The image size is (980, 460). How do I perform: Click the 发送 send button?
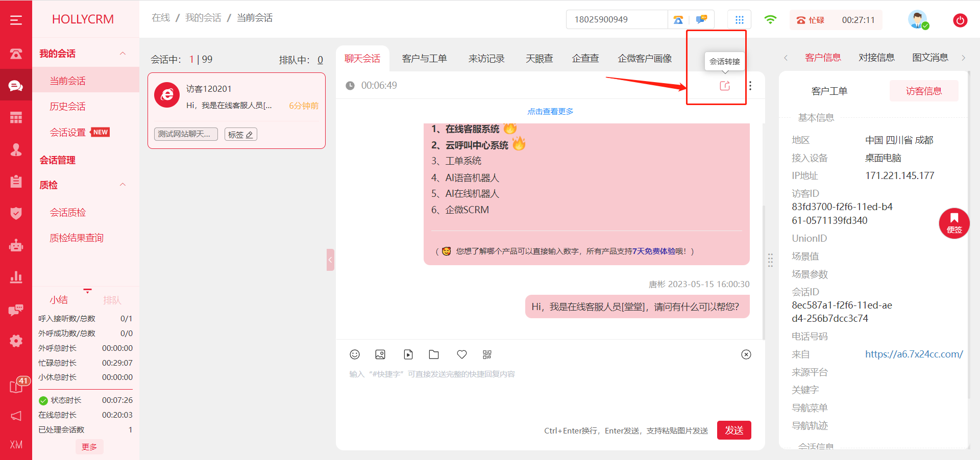[x=734, y=430]
